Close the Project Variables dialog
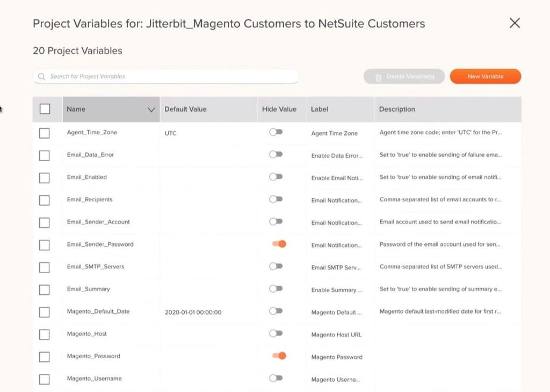 point(514,23)
